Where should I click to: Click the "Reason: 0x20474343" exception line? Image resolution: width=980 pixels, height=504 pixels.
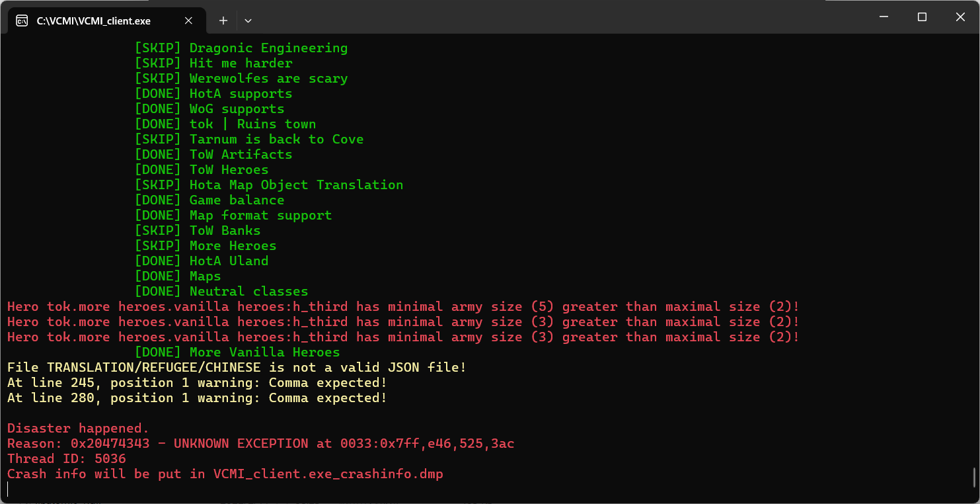tap(261, 444)
